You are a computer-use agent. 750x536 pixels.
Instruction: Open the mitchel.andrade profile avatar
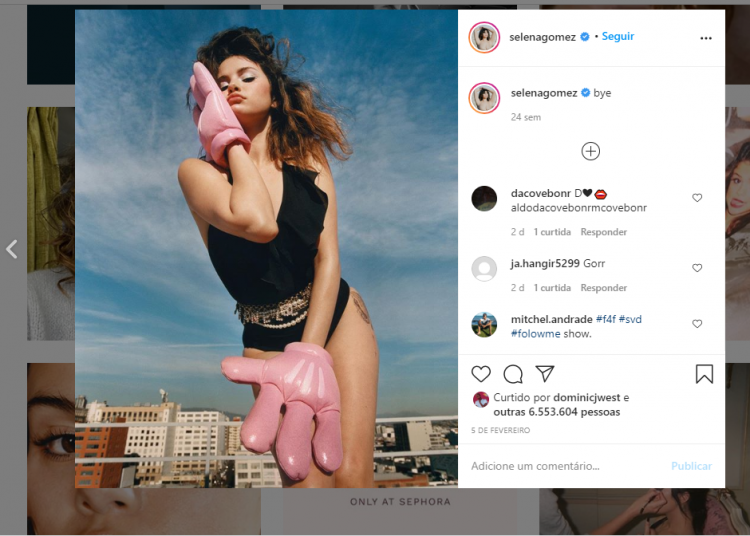point(484,325)
